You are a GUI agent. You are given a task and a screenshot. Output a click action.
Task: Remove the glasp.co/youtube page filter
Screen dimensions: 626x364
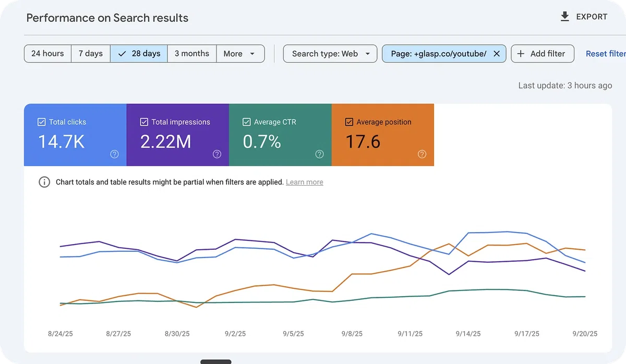(497, 54)
